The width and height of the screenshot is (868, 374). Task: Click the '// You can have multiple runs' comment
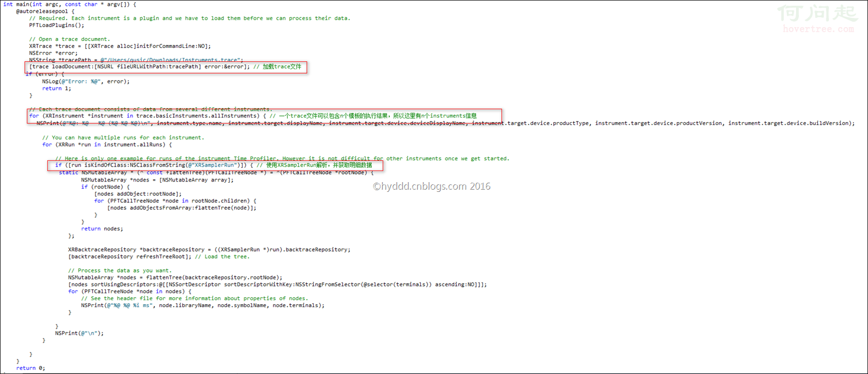pyautogui.click(x=123, y=137)
